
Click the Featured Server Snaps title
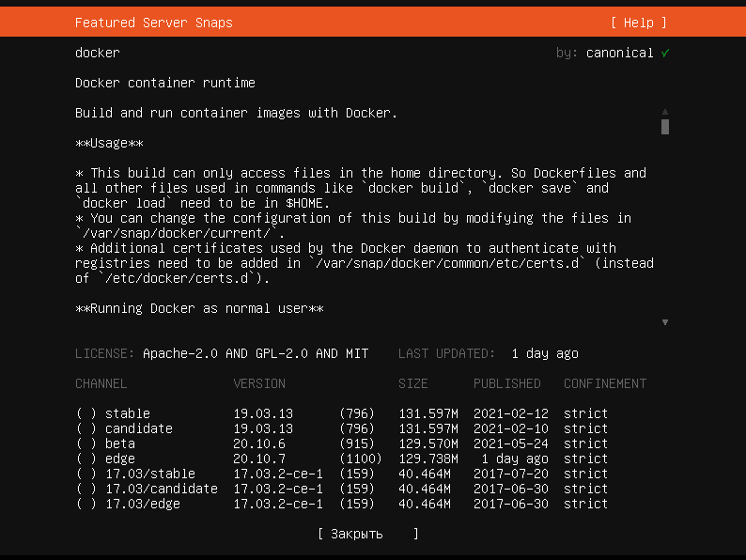click(154, 23)
